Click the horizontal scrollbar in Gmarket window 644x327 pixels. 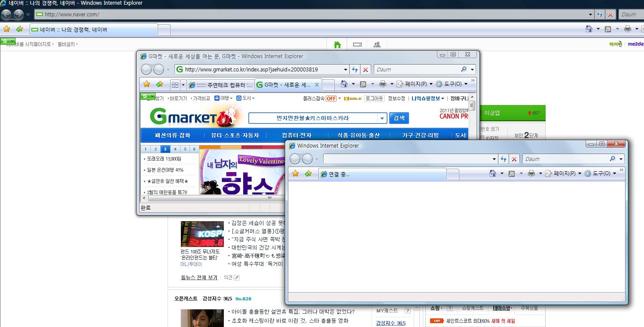click(x=270, y=198)
